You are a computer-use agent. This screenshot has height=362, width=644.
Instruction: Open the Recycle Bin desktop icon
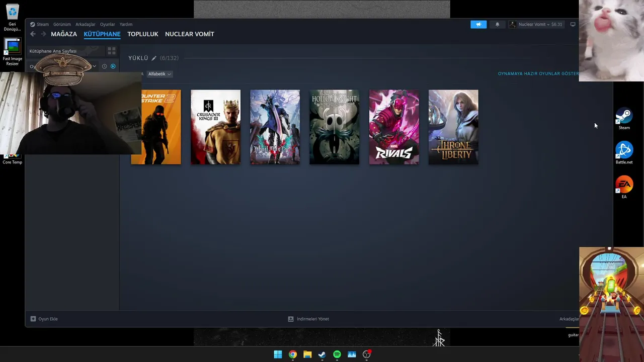click(12, 18)
